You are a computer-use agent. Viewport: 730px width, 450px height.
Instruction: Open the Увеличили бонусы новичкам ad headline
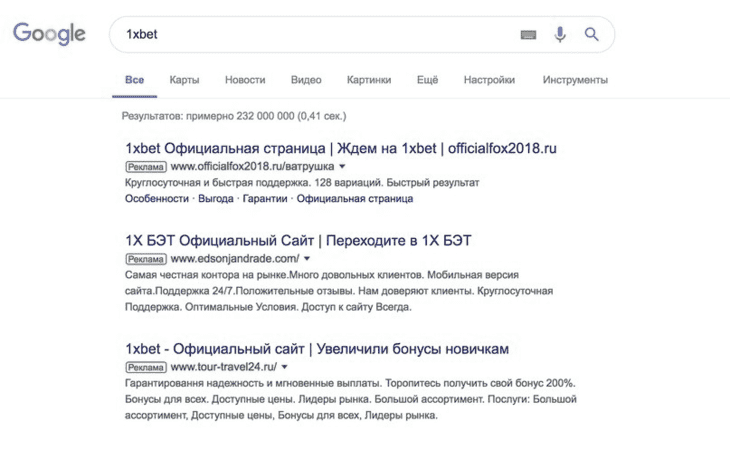tap(317, 349)
